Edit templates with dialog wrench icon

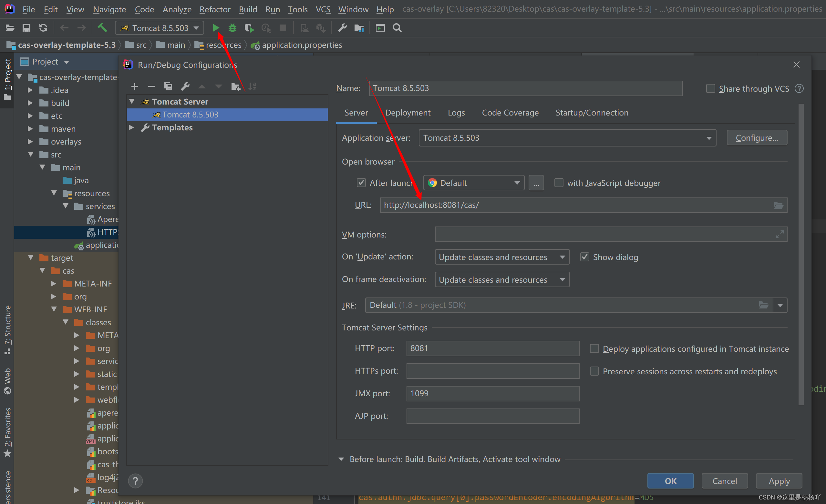tap(185, 87)
